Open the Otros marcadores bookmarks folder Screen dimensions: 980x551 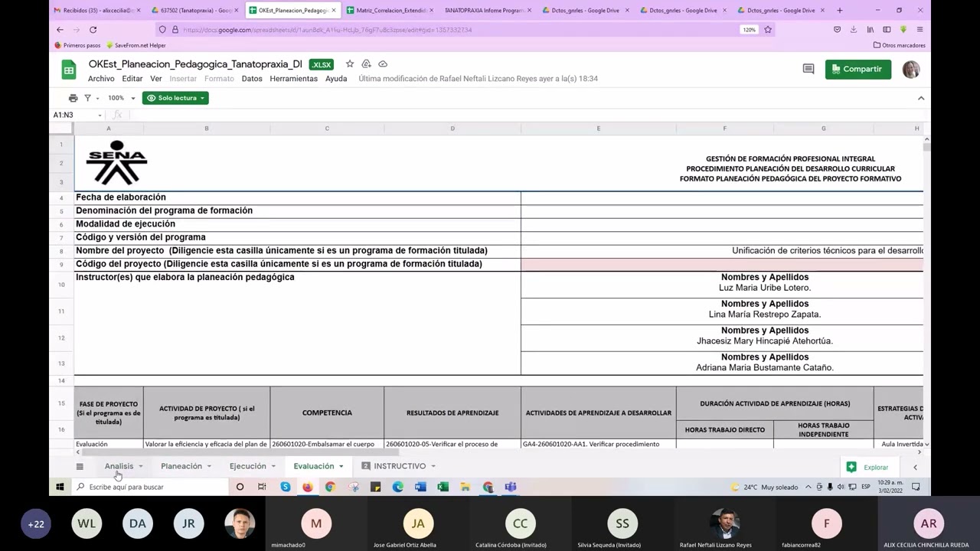coord(899,45)
